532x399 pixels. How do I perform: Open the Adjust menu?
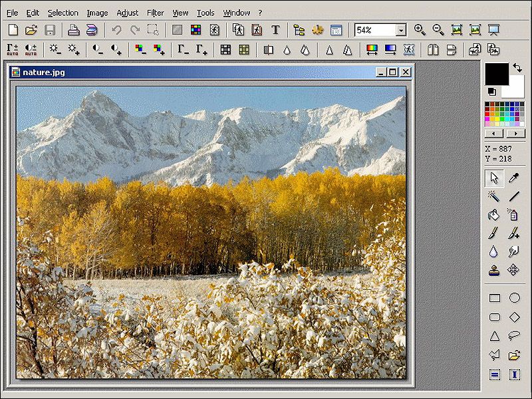(x=127, y=13)
